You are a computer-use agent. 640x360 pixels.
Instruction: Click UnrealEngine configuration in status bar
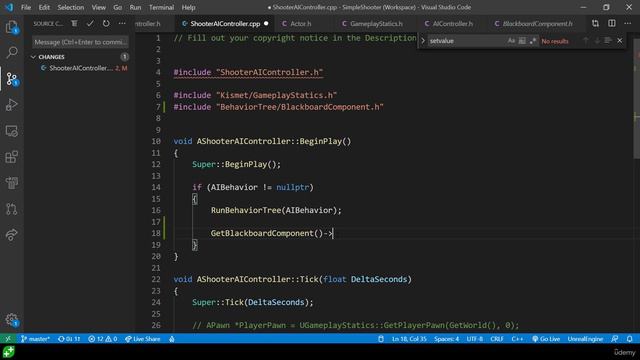(585, 339)
